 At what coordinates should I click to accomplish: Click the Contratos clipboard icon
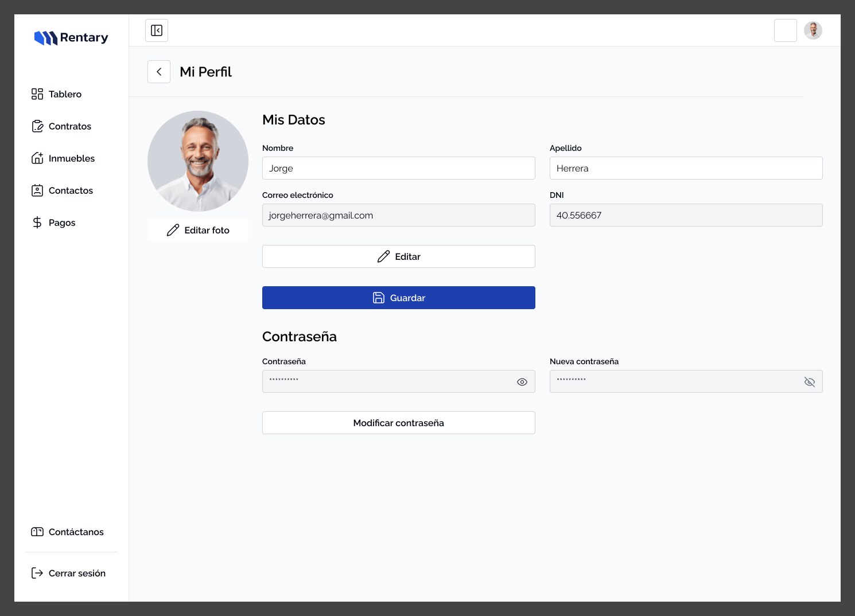click(x=37, y=126)
